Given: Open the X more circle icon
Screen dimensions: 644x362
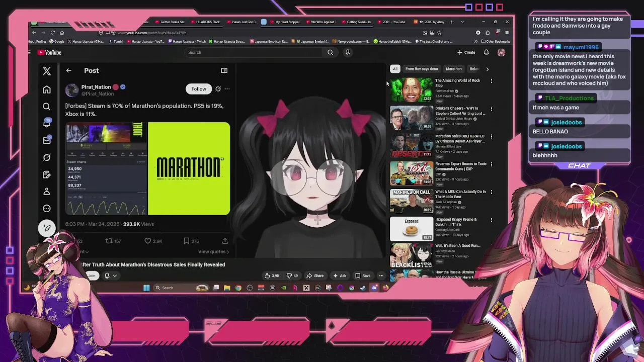Looking at the screenshot, I should click(47, 208).
